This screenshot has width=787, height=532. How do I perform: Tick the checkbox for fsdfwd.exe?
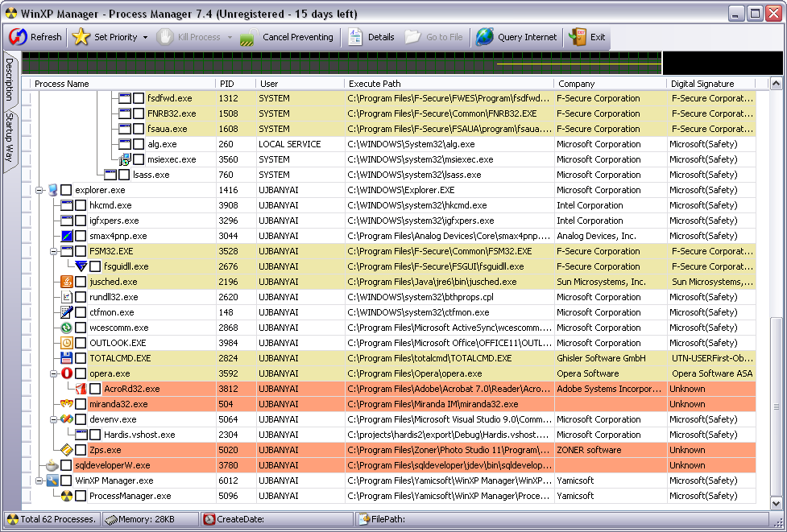tap(139, 98)
